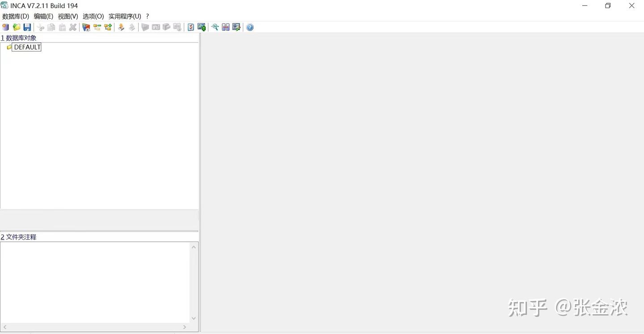Minimize the INCA window

click(x=585, y=6)
